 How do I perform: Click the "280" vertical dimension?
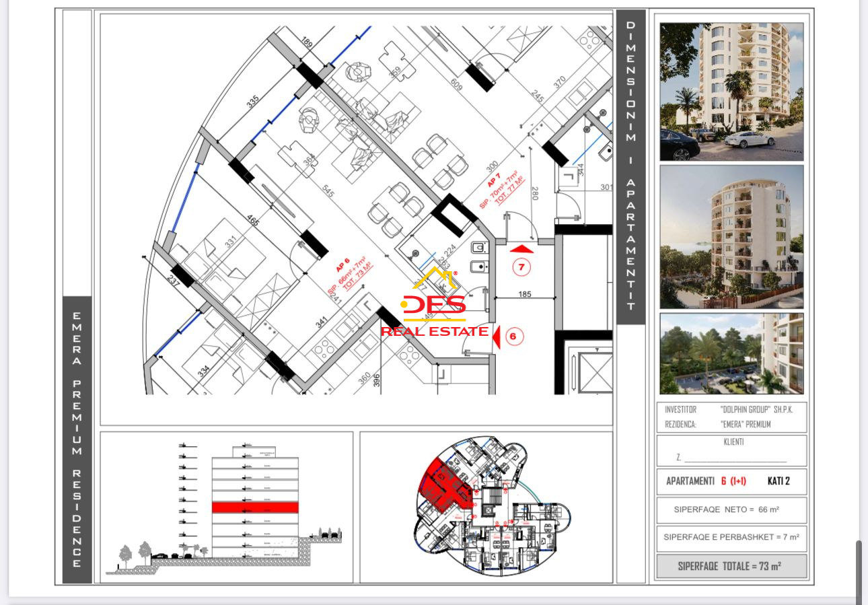(x=536, y=194)
